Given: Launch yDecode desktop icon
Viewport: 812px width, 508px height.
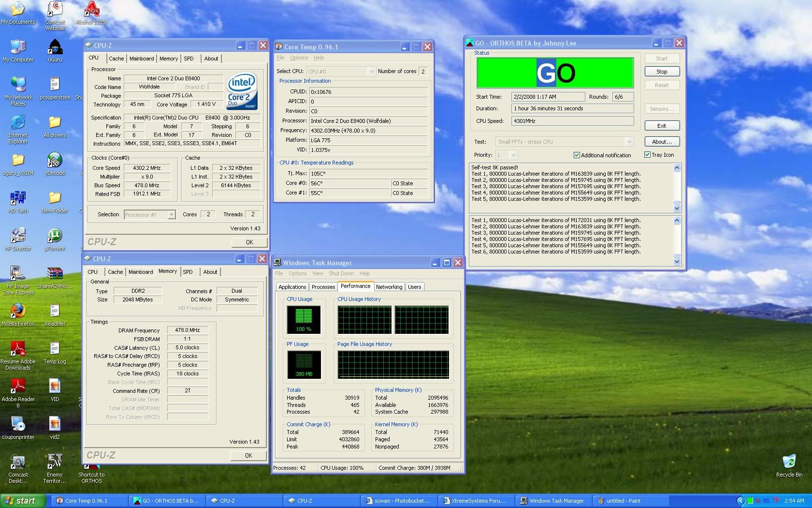Looking at the screenshot, I should coord(55,164).
